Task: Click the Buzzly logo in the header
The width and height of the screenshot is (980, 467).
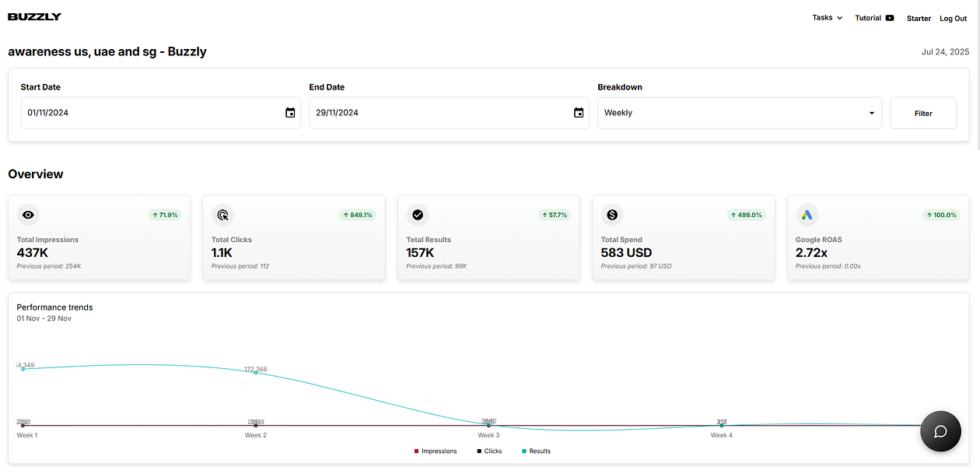Action: click(x=34, y=17)
